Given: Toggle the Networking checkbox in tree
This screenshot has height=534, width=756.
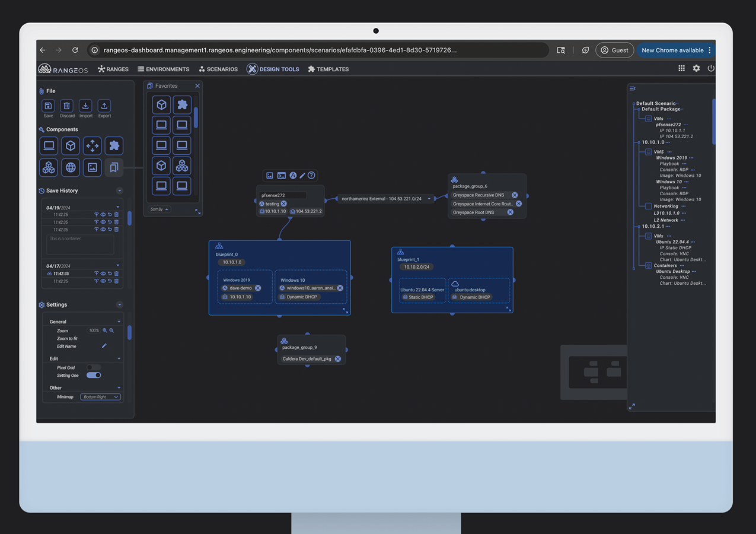Looking at the screenshot, I should point(648,206).
